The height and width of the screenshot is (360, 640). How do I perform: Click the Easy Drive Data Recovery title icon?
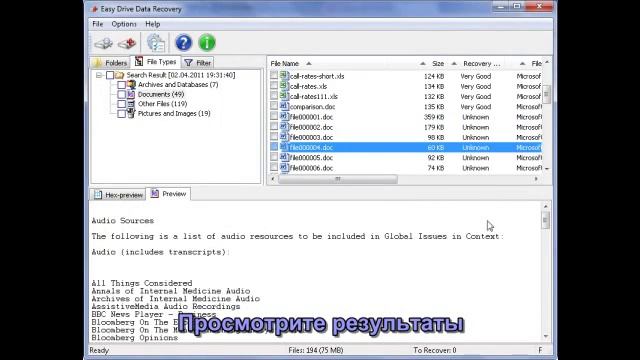click(94, 9)
